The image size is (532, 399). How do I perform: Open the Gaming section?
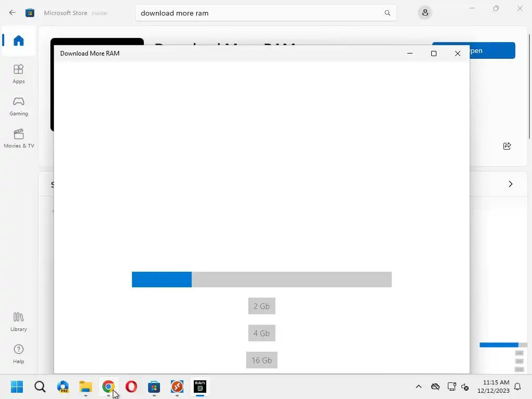click(x=19, y=106)
